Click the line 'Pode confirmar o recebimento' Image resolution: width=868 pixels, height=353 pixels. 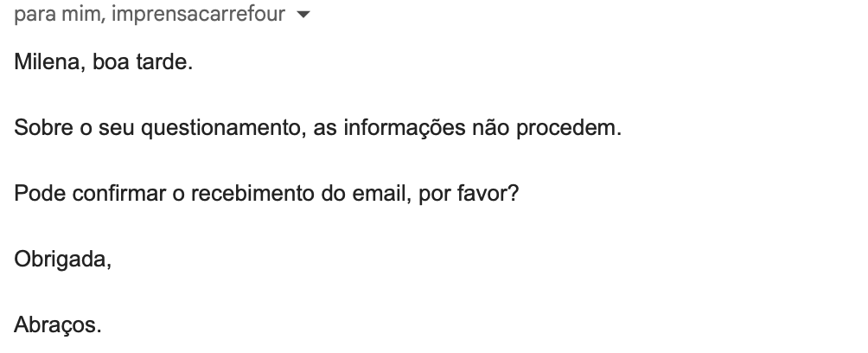tap(266, 193)
